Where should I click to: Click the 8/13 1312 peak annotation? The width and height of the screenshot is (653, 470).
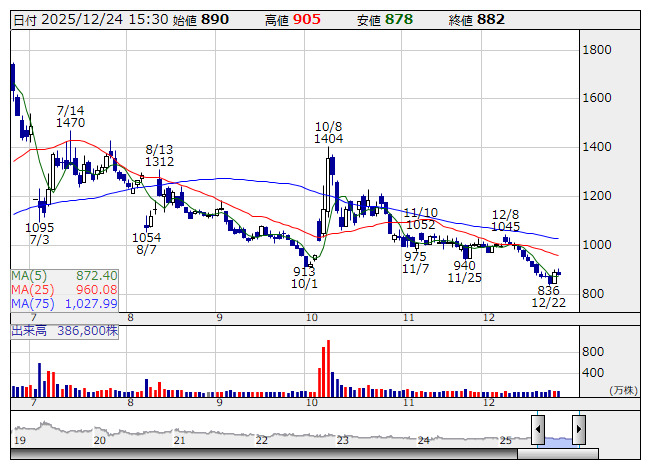coord(160,155)
